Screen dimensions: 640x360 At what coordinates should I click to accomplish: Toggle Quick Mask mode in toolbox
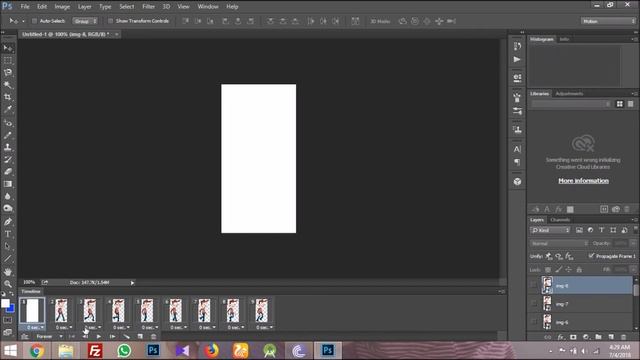coord(8,320)
